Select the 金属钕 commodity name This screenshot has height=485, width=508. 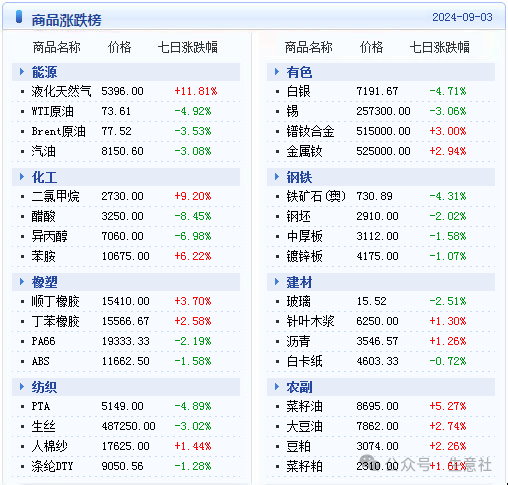tap(304, 151)
